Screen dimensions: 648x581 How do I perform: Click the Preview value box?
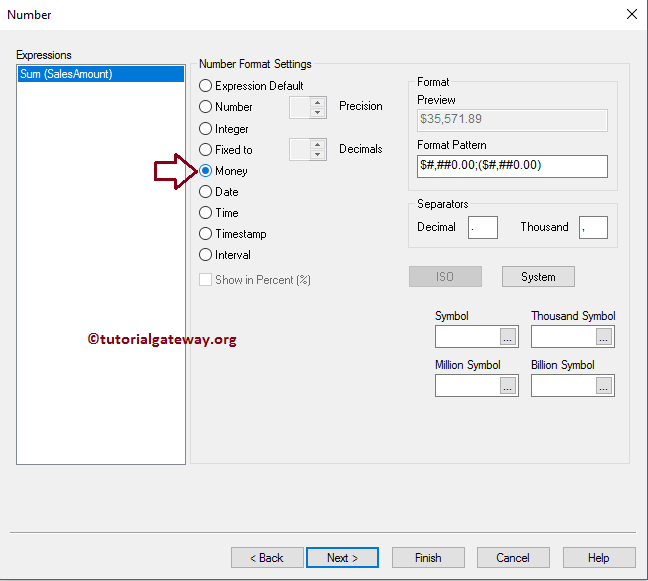pyautogui.click(x=512, y=120)
